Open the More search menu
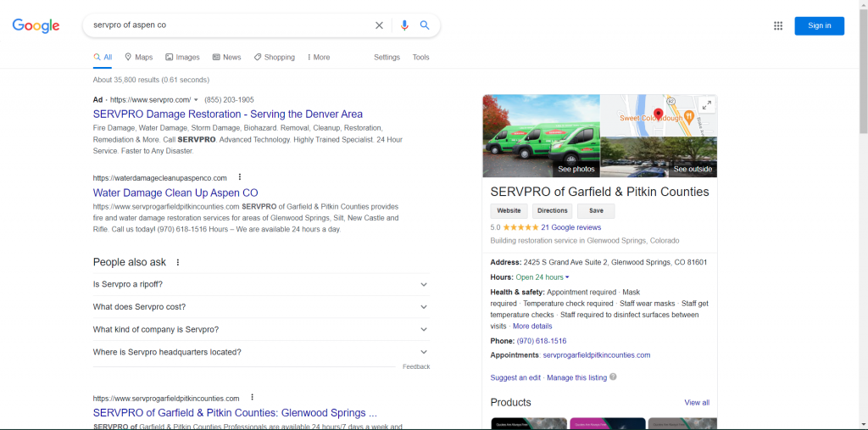This screenshot has height=430, width=868. coord(319,57)
